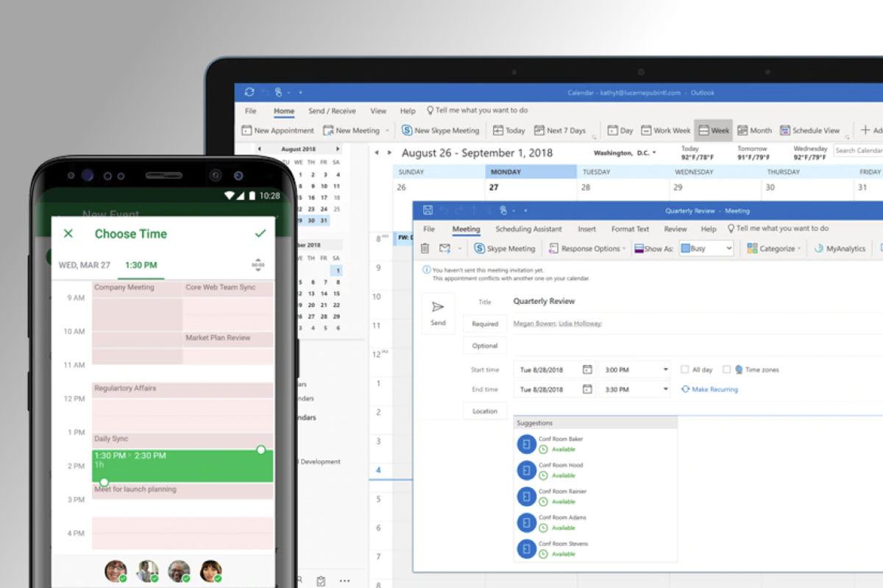Start a New Skype Meeting from the calendar ribbon
Screen dimensions: 883x588
click(441, 130)
